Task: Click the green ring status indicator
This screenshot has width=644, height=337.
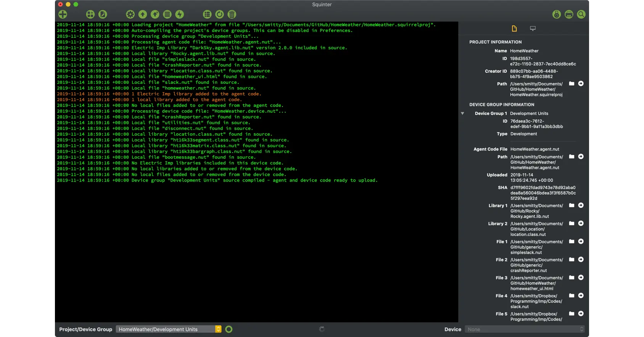Action: pyautogui.click(x=229, y=329)
